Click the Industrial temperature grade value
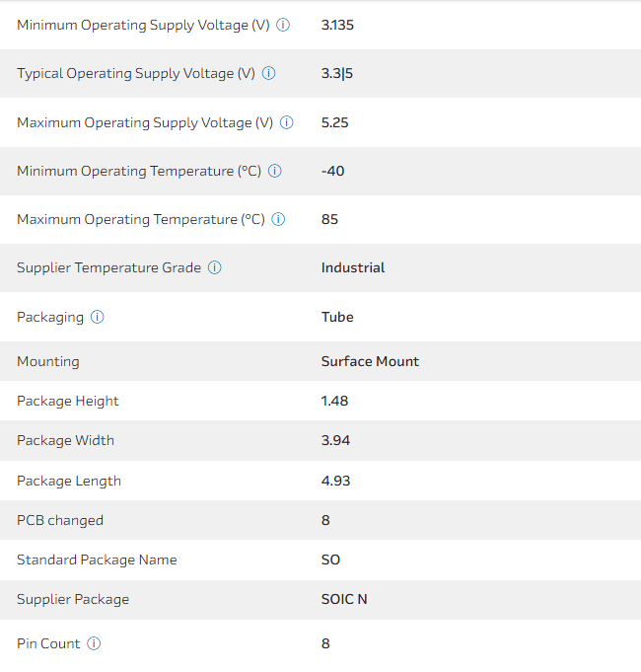The width and height of the screenshot is (641, 672). pyautogui.click(x=353, y=267)
